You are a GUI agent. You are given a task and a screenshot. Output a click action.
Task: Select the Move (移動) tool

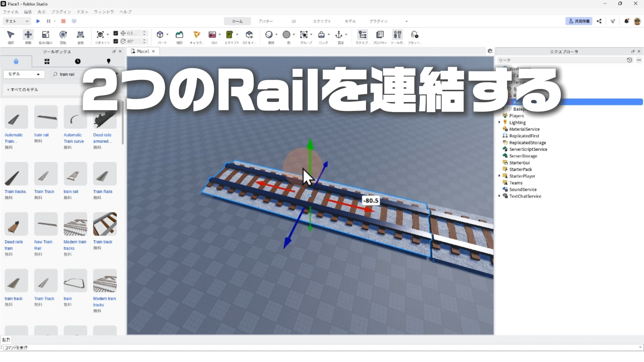(28, 35)
